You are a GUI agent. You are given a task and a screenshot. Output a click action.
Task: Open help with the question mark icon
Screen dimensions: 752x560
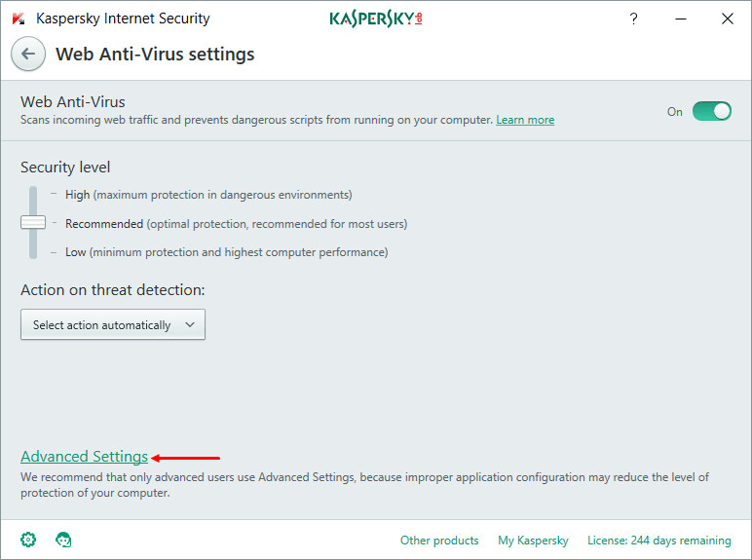[633, 19]
